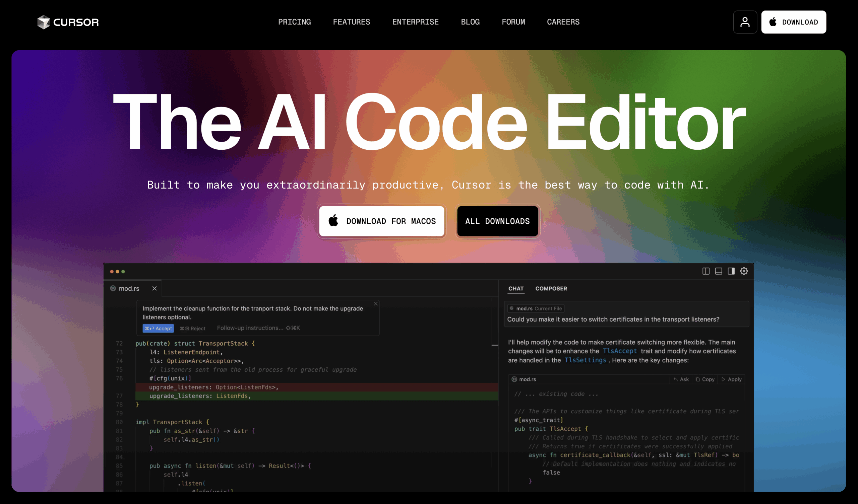Image resolution: width=858 pixels, height=504 pixels.
Task: Click the Apple icon in Download for macOS
Action: click(x=333, y=221)
